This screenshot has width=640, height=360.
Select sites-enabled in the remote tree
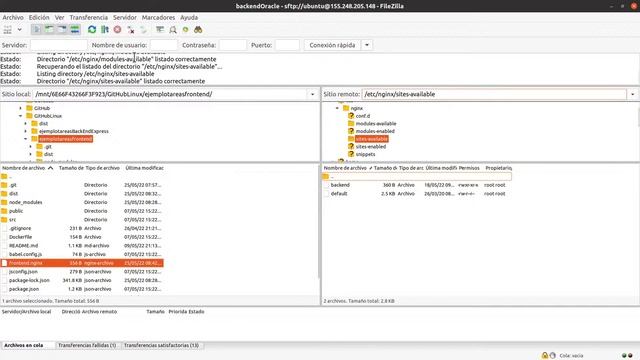point(370,147)
